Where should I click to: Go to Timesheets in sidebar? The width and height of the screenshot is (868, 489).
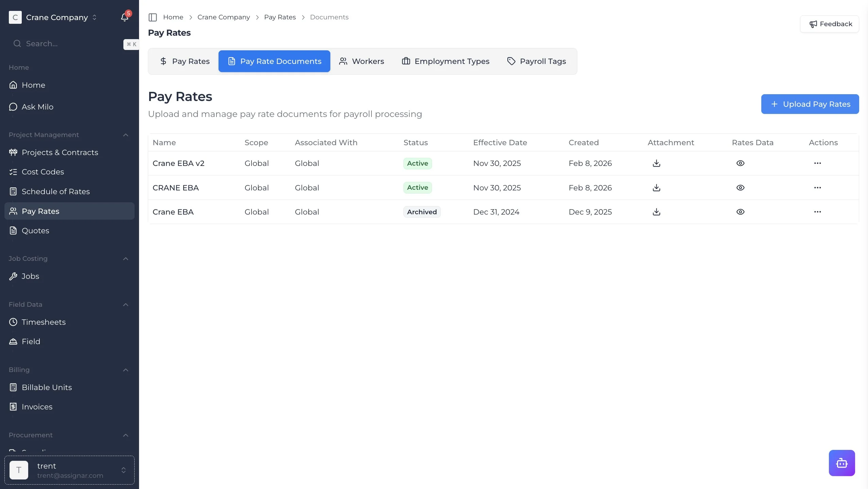pos(44,322)
